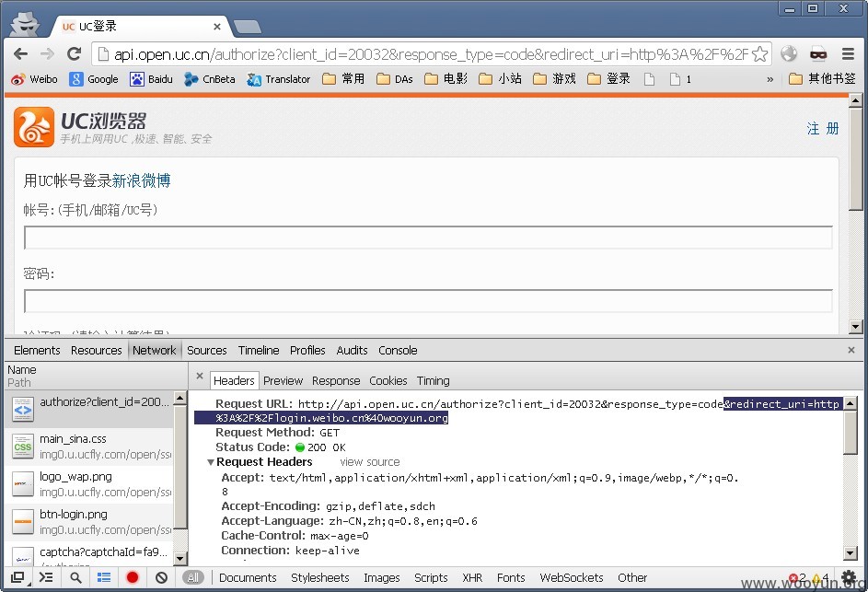Screen dimensions: 868x592
Task: Select the Cookies tab
Action: (388, 380)
